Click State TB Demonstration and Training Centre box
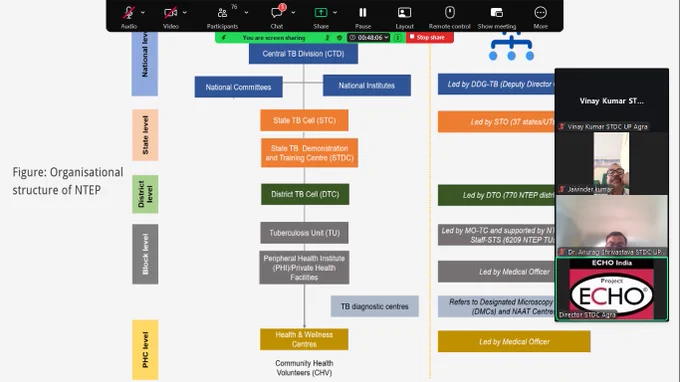This screenshot has height=382, width=680. coord(309,153)
